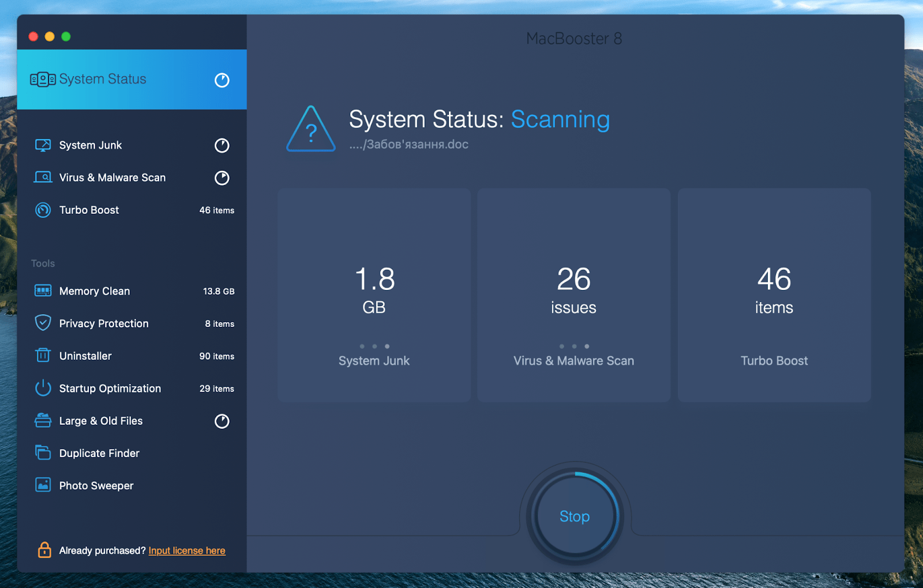This screenshot has width=923, height=588.
Task: Open Startup Optimization tool
Action: click(x=132, y=389)
